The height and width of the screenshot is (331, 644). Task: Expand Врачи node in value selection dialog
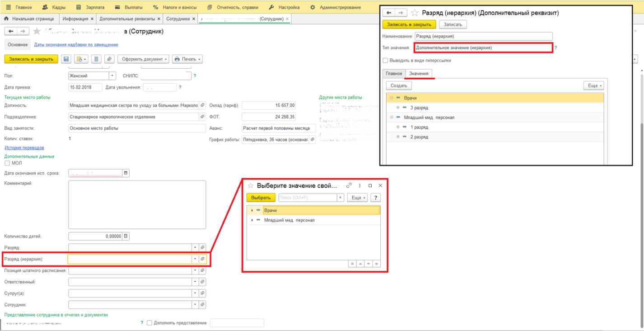click(x=252, y=210)
